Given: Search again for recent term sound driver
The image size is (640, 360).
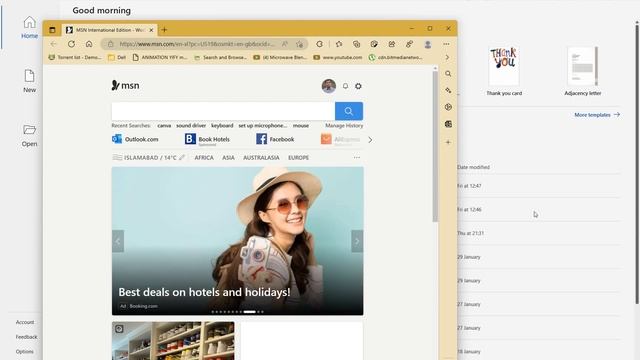Looking at the screenshot, I should pyautogui.click(x=191, y=126).
